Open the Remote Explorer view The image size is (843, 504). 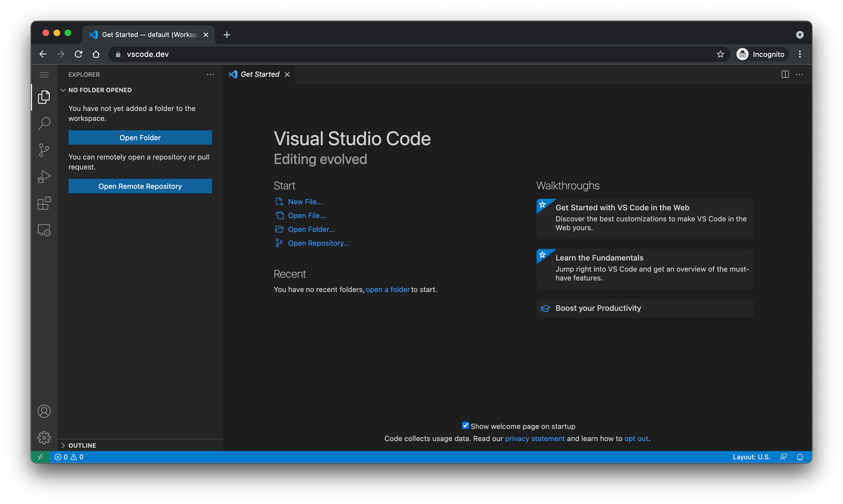pyautogui.click(x=44, y=230)
